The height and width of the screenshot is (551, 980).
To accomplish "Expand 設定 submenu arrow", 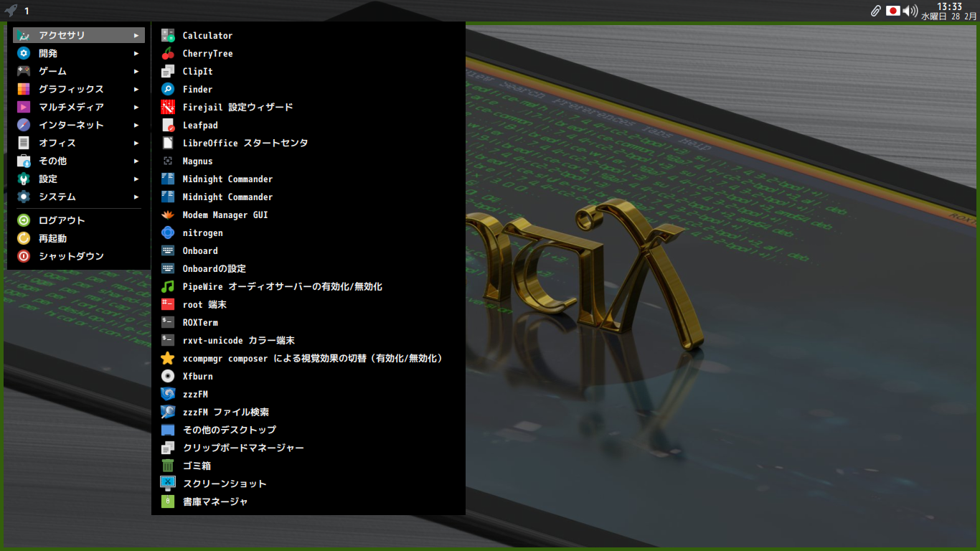I will (136, 179).
